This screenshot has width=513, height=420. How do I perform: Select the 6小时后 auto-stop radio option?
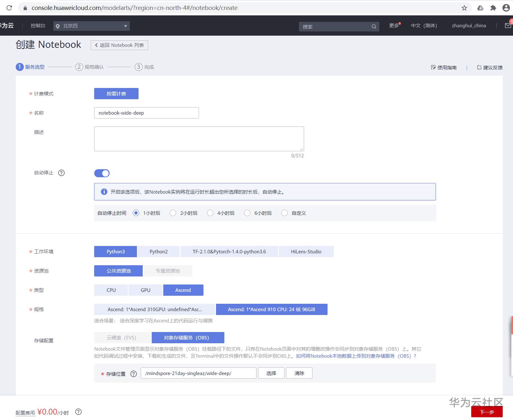click(x=247, y=213)
